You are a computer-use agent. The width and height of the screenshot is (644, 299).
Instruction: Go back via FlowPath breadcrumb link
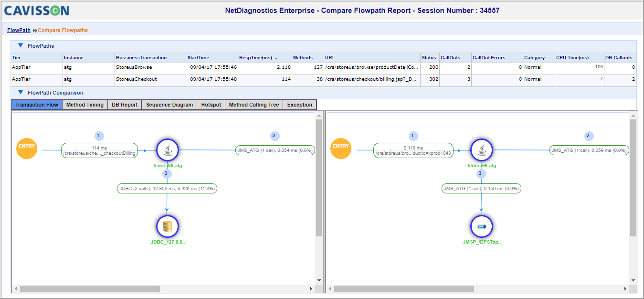[19, 30]
